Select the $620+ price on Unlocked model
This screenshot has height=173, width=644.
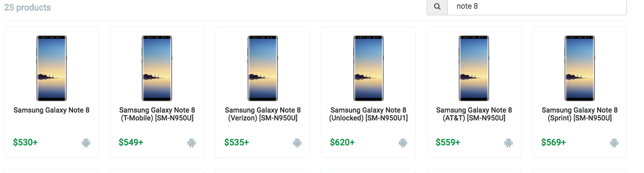[x=342, y=142]
